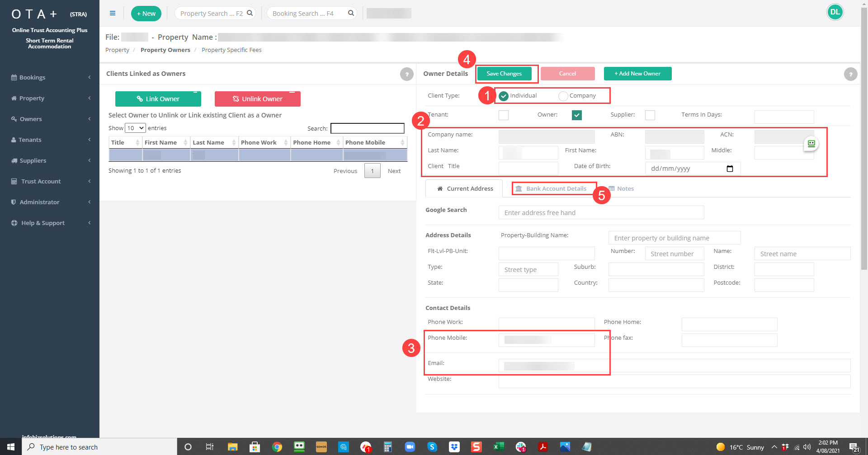Click the Street name input field
868x455 pixels.
point(802,253)
